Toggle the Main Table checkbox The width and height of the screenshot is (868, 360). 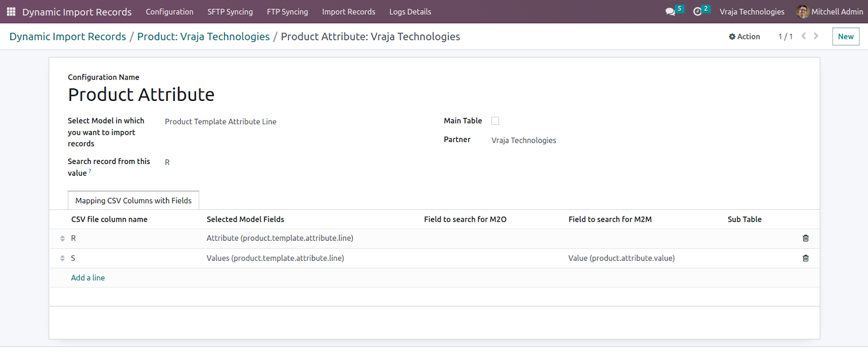[495, 121]
